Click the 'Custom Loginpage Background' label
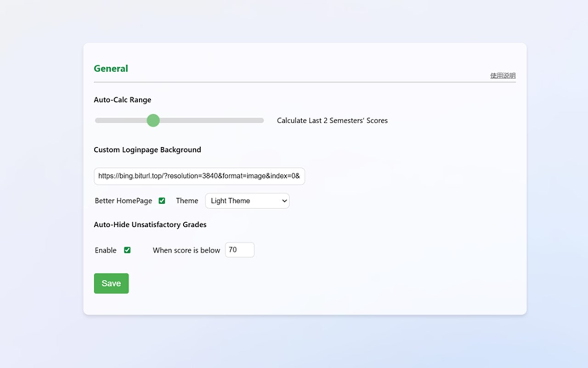This screenshot has width=588, height=368. 147,150
